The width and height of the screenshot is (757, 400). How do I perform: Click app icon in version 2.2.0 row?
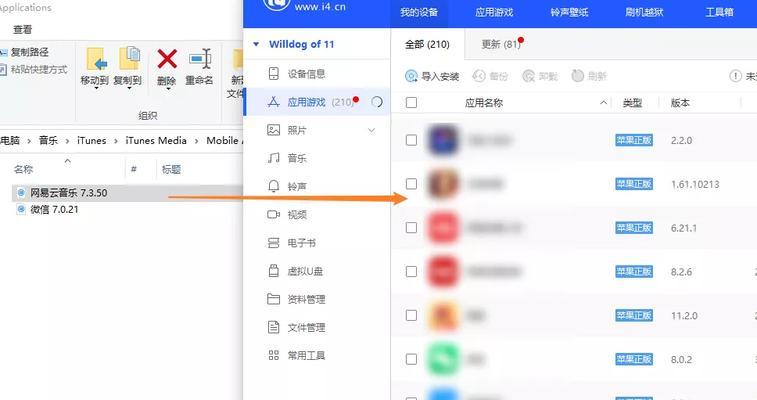[443, 140]
